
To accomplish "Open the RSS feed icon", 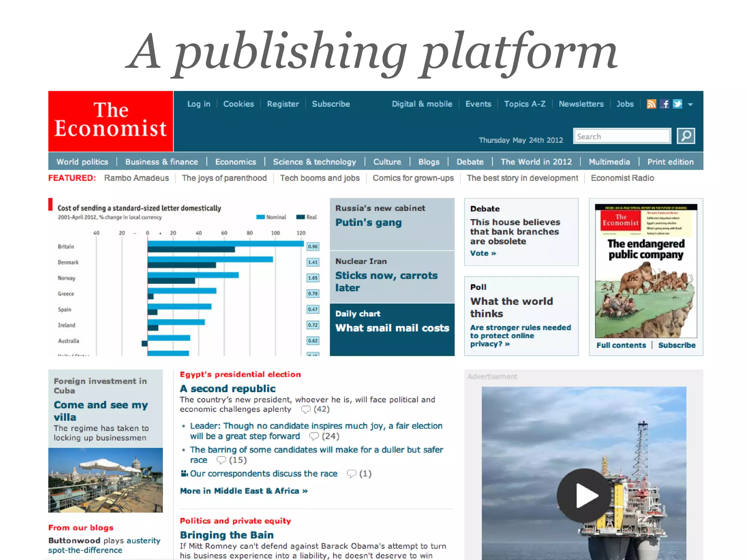I will [x=651, y=104].
